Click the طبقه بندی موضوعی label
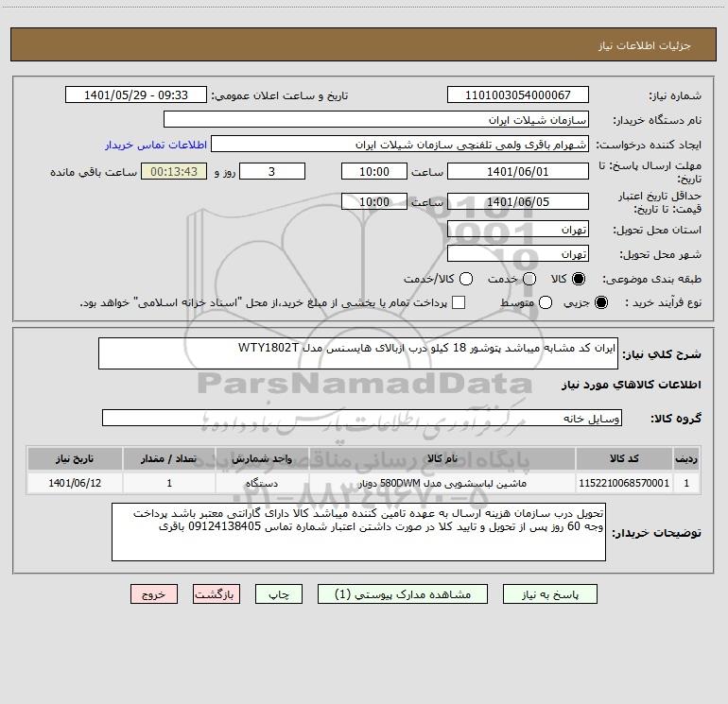Image resolution: width=728 pixels, height=704 pixels. pos(651,279)
